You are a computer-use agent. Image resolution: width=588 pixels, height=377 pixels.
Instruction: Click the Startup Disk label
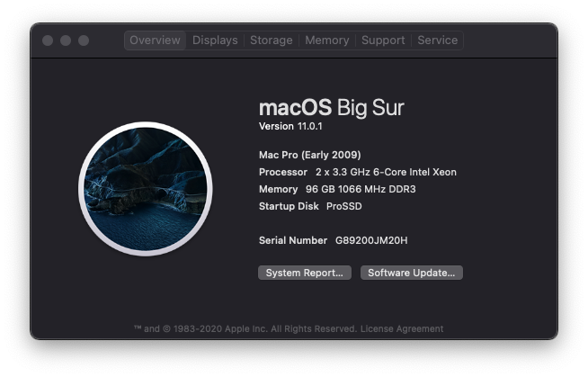point(289,206)
